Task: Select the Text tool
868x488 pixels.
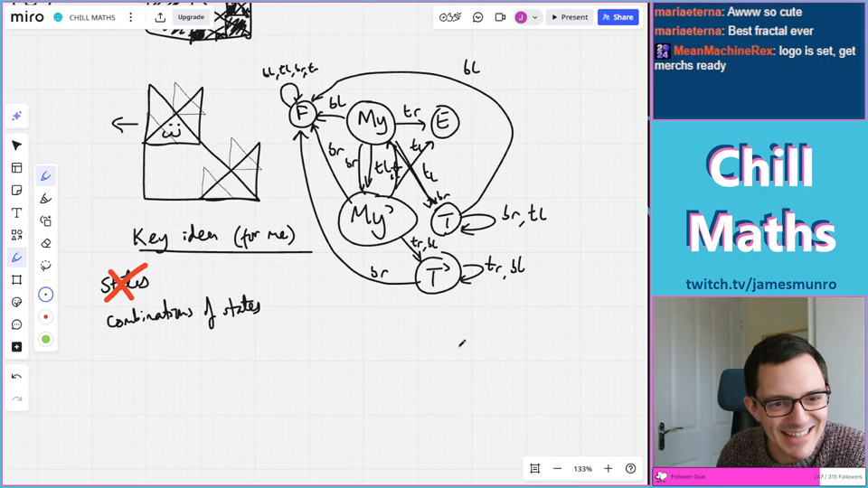Action: (x=16, y=213)
